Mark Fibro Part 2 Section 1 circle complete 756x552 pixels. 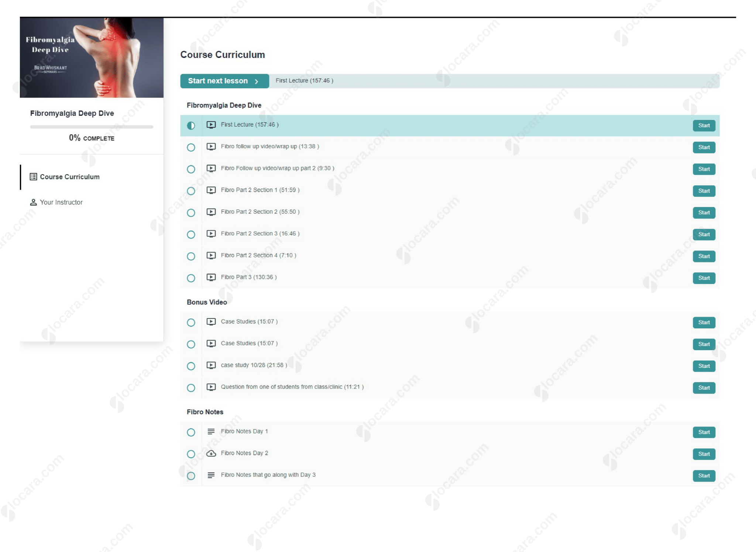click(191, 191)
